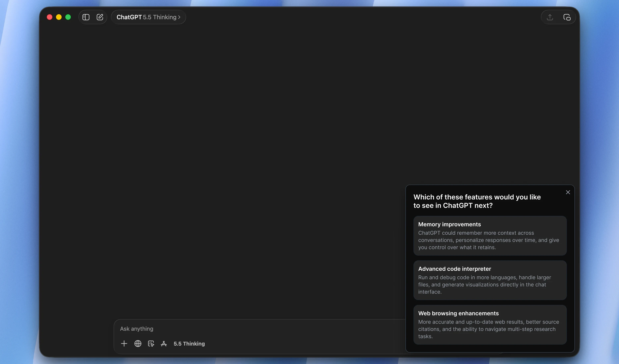Close the window with red button
The height and width of the screenshot is (364, 619).
pyautogui.click(x=49, y=17)
